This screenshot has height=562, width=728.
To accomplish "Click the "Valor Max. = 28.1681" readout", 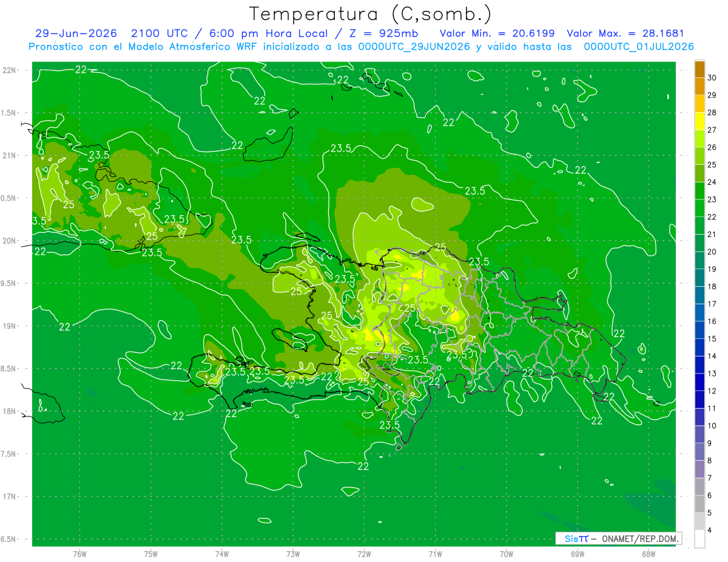I will [625, 33].
